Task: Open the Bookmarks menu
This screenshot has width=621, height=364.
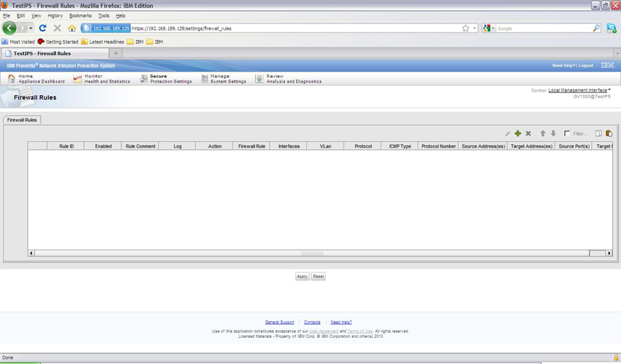Action: pyautogui.click(x=81, y=15)
